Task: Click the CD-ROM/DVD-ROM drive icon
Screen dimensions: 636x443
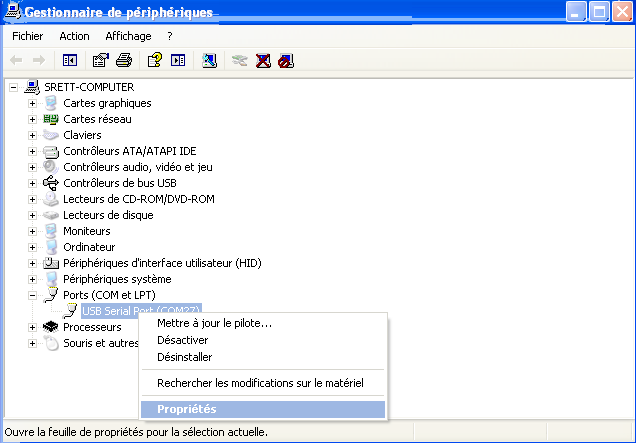Action: [x=51, y=199]
